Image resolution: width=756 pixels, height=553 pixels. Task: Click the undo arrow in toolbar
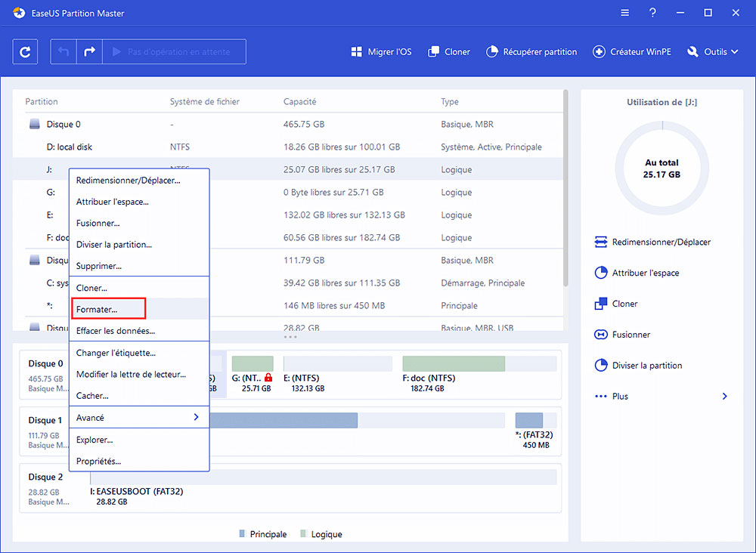(x=64, y=51)
